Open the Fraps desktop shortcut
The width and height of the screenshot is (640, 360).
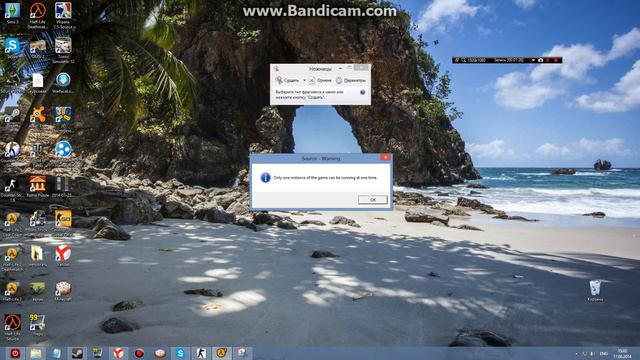pyautogui.click(x=38, y=324)
